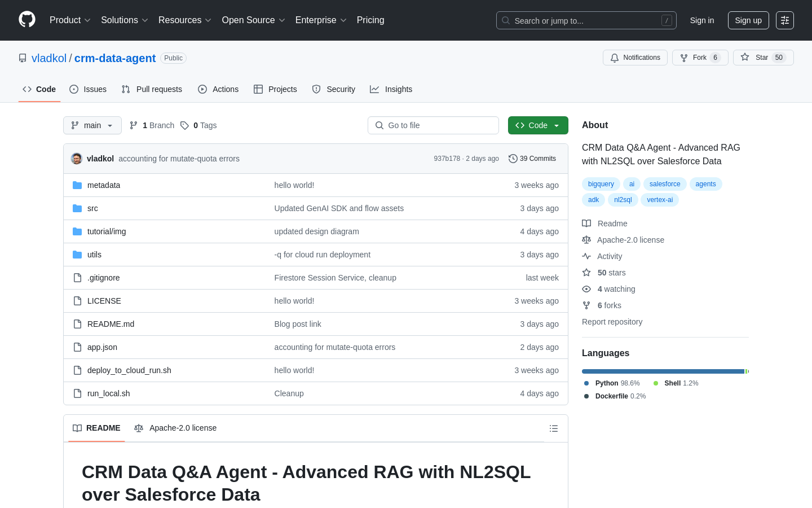Click the Sign up button
Image resolution: width=812 pixels, height=508 pixels.
pos(748,20)
